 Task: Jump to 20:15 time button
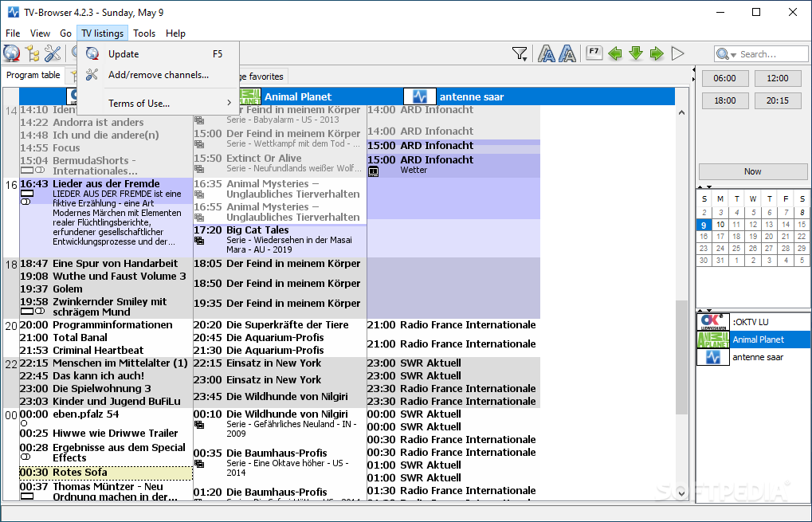tap(777, 100)
